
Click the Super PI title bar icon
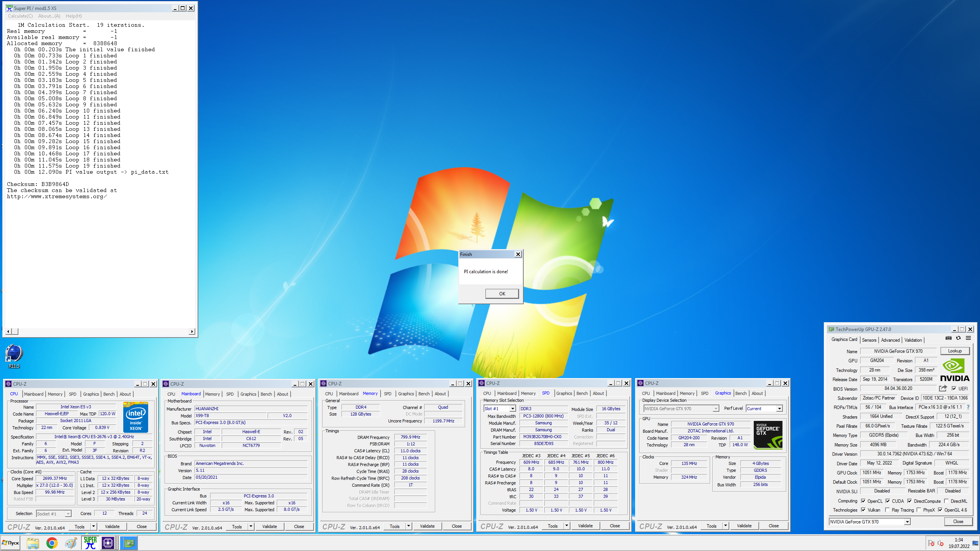(x=9, y=8)
